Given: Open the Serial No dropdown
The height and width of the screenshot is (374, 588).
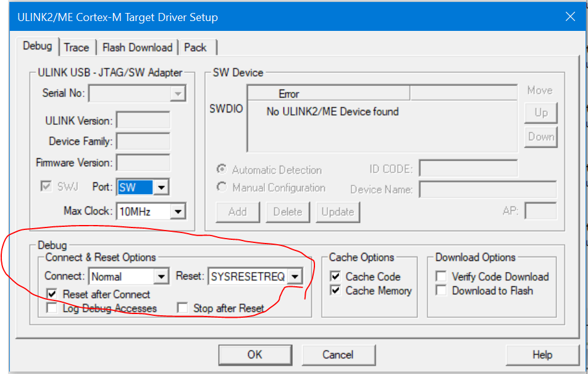Looking at the screenshot, I should [x=137, y=93].
